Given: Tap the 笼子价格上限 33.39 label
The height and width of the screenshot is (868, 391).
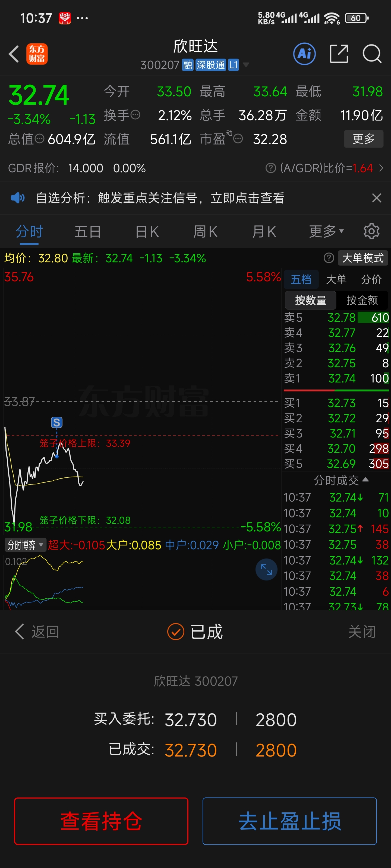Looking at the screenshot, I should click(x=85, y=443).
